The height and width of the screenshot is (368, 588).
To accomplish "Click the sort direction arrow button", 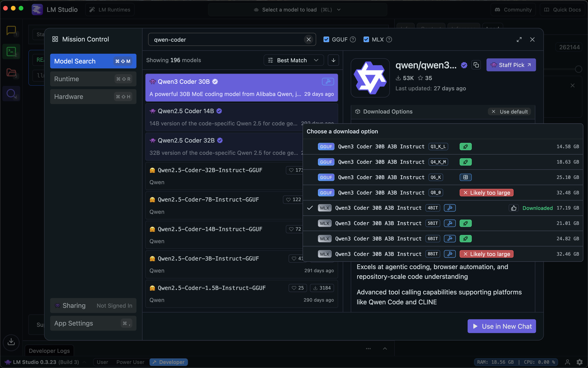I will pyautogui.click(x=333, y=60).
